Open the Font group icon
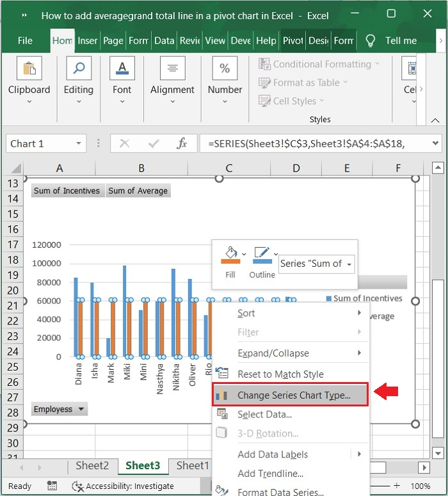This screenshot has height=496, width=448. pos(122,69)
